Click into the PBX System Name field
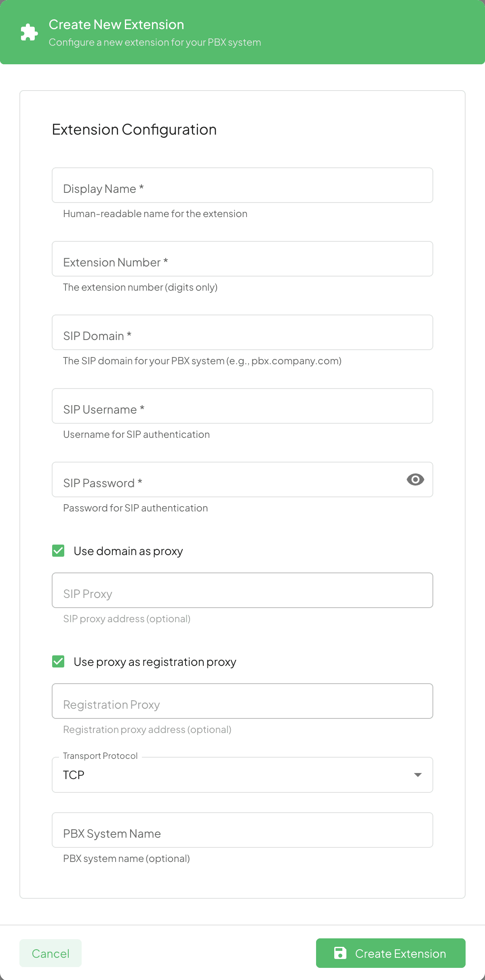 click(x=242, y=830)
